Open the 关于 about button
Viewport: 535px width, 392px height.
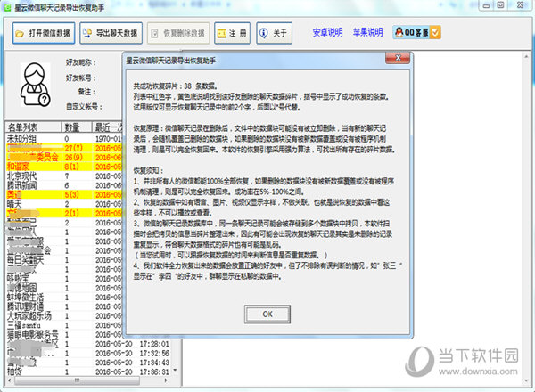pyautogui.click(x=274, y=33)
